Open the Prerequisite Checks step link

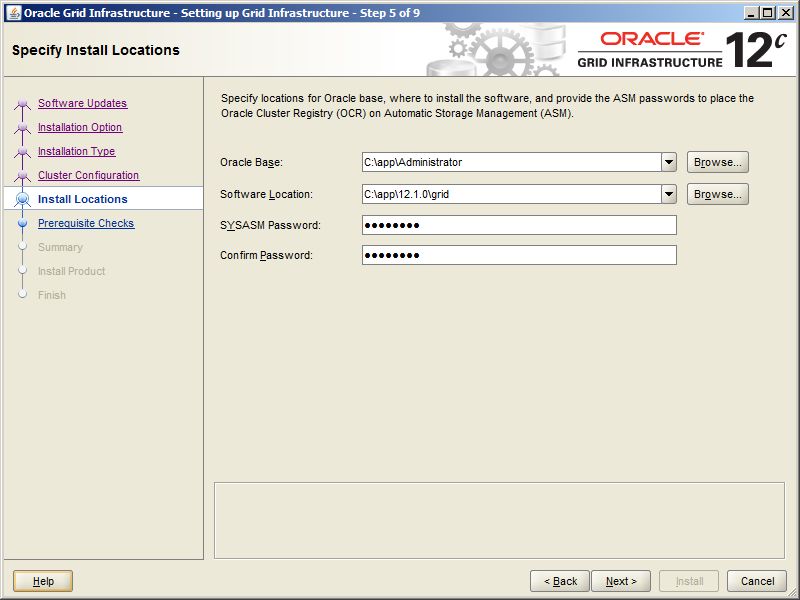point(86,223)
